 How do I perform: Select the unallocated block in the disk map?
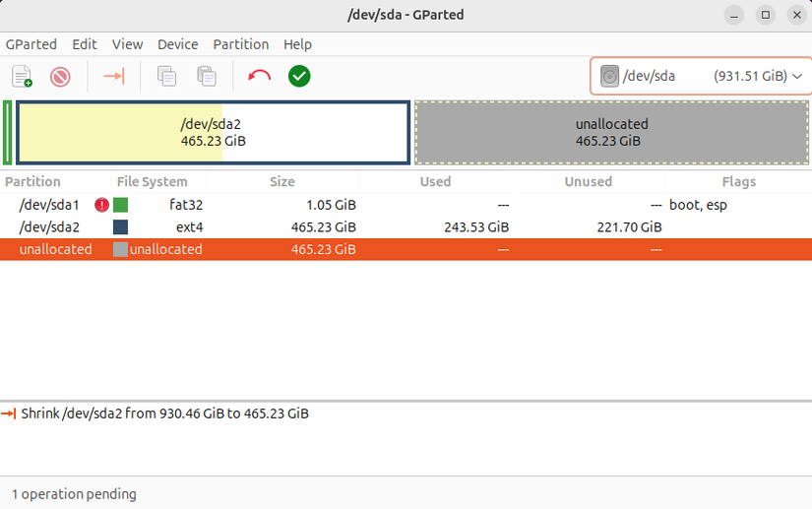click(x=611, y=133)
